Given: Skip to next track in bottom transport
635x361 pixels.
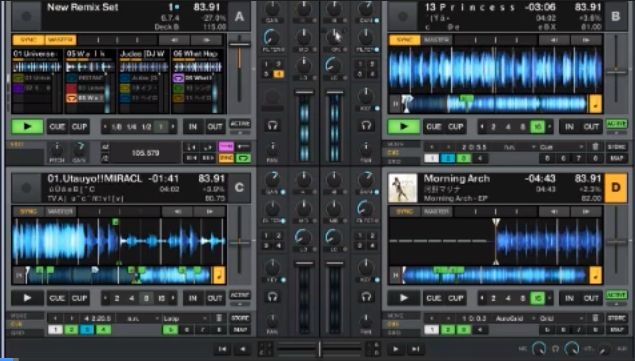Looking at the screenshot, I should tap(416, 349).
